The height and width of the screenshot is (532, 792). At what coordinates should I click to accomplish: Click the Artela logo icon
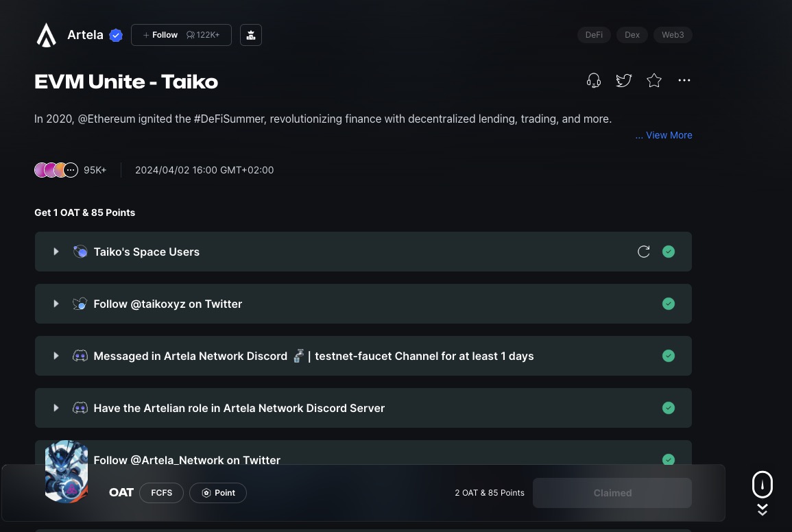tap(47, 35)
